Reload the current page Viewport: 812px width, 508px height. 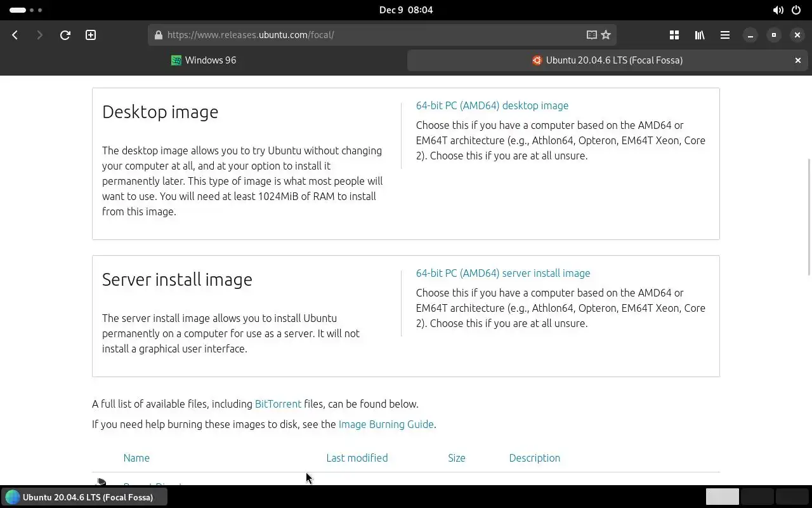[65, 35]
